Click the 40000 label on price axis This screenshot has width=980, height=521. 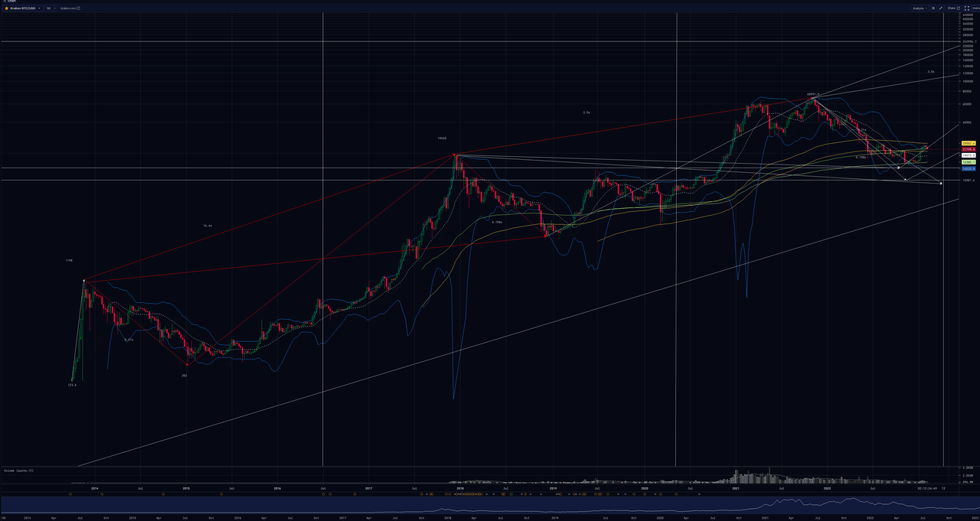coord(969,122)
